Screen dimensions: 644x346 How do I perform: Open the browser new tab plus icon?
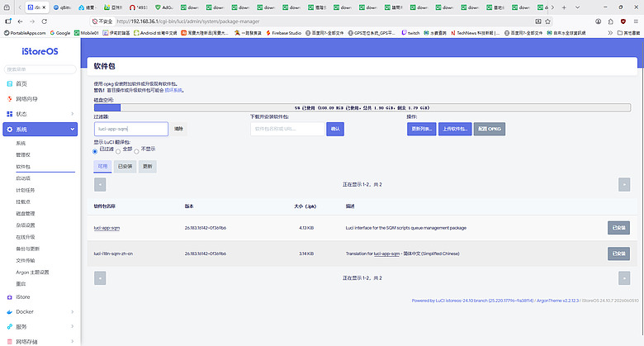(564, 7)
